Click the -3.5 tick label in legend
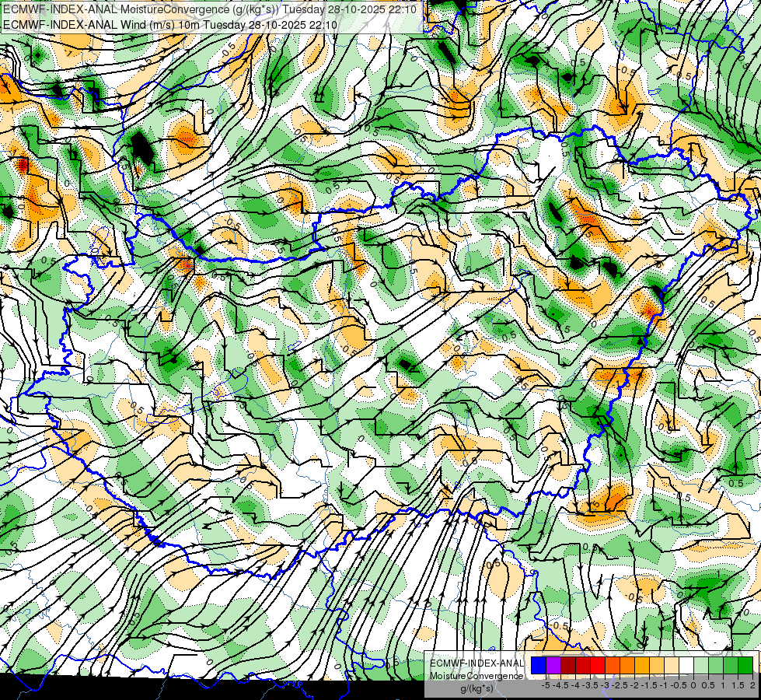Screen dimensions: 761x700 click(590, 685)
